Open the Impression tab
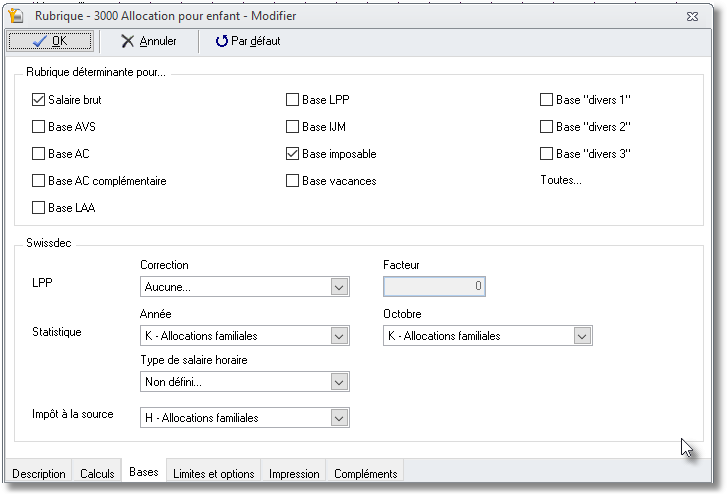The width and height of the screenshot is (728, 497). point(294,474)
